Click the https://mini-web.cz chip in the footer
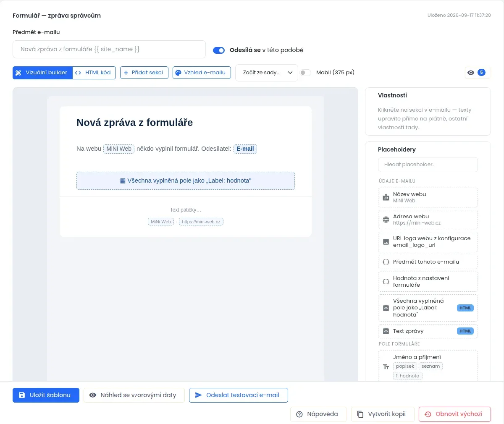This screenshot has height=424, width=504. (x=201, y=222)
